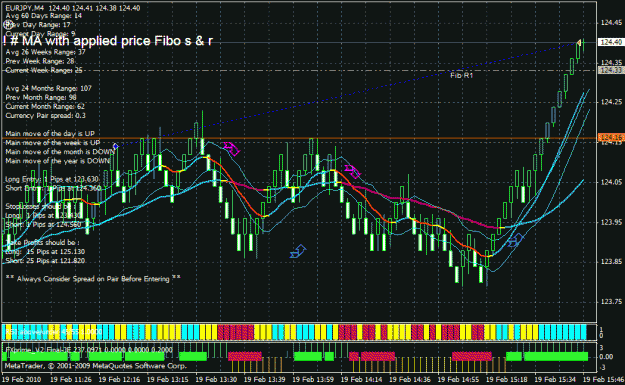Screen dimensions: 625x385
Task: Click the 124.25 price axis label
Action: pyautogui.click(x=611, y=102)
